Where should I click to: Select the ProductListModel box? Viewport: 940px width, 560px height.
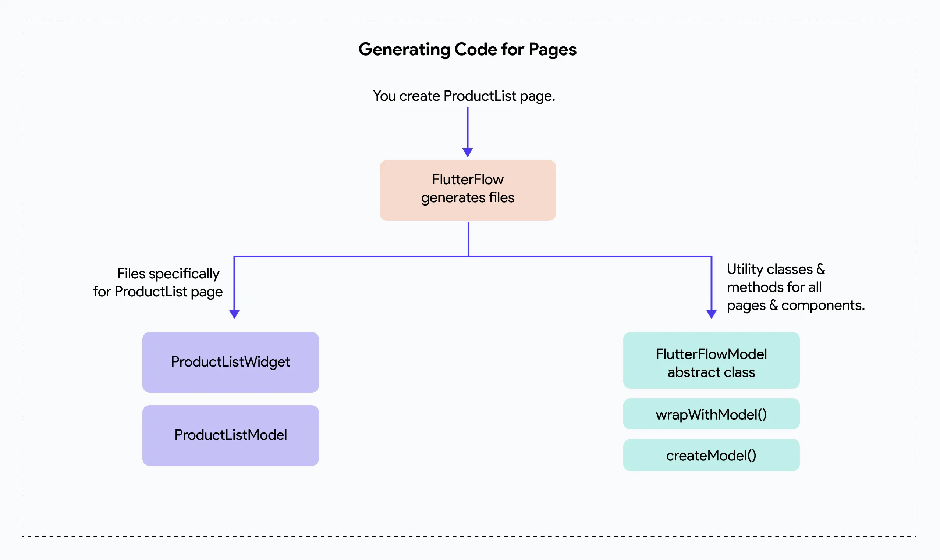point(231,435)
